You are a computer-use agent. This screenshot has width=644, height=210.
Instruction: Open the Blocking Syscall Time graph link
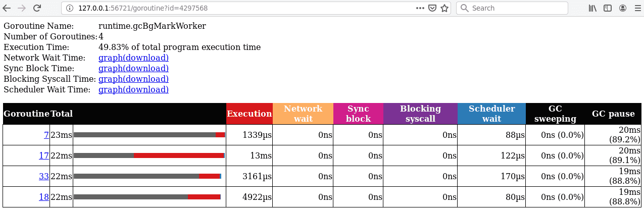pyautogui.click(x=133, y=79)
